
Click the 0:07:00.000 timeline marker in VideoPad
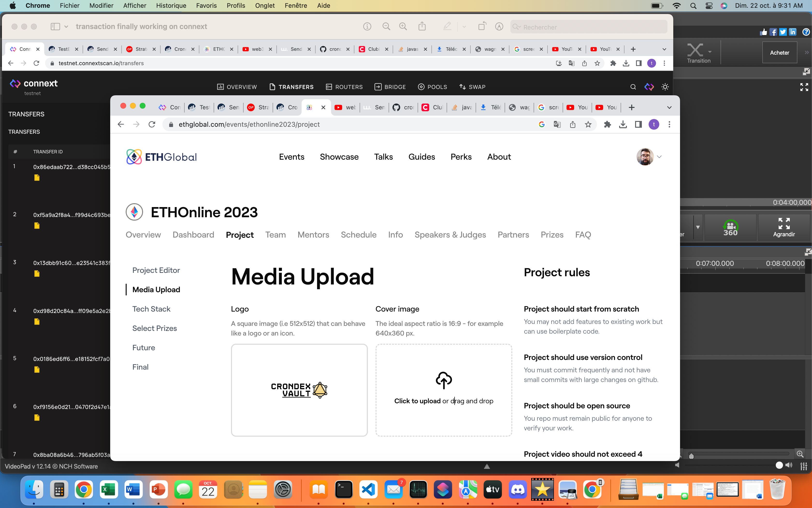(715, 264)
